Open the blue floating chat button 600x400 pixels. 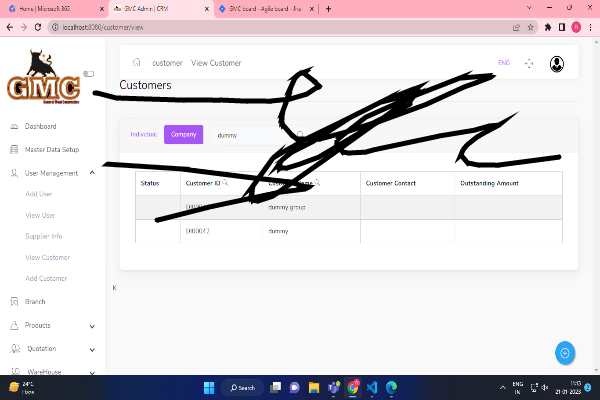pyautogui.click(x=565, y=353)
